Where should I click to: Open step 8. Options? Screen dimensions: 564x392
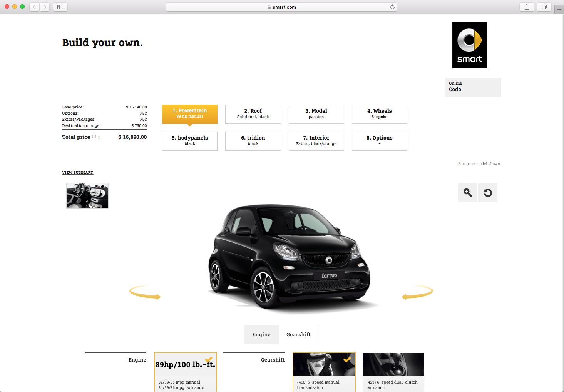[x=380, y=141]
